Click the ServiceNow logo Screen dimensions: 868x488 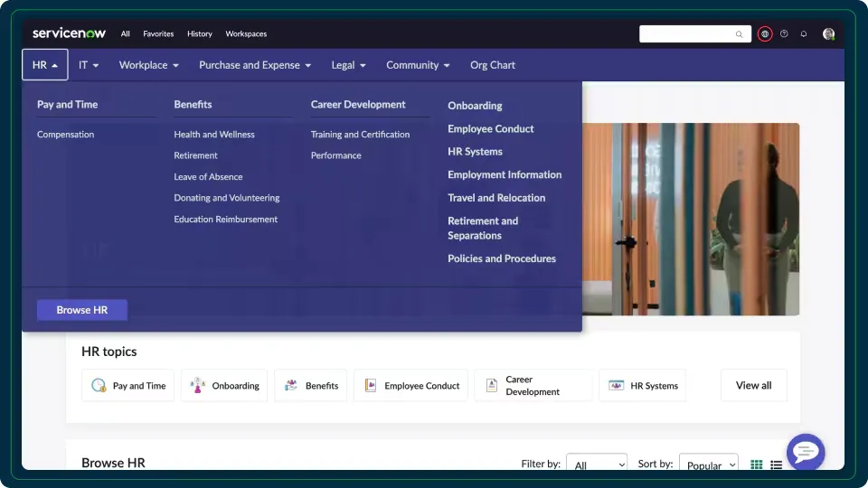pyautogui.click(x=69, y=33)
